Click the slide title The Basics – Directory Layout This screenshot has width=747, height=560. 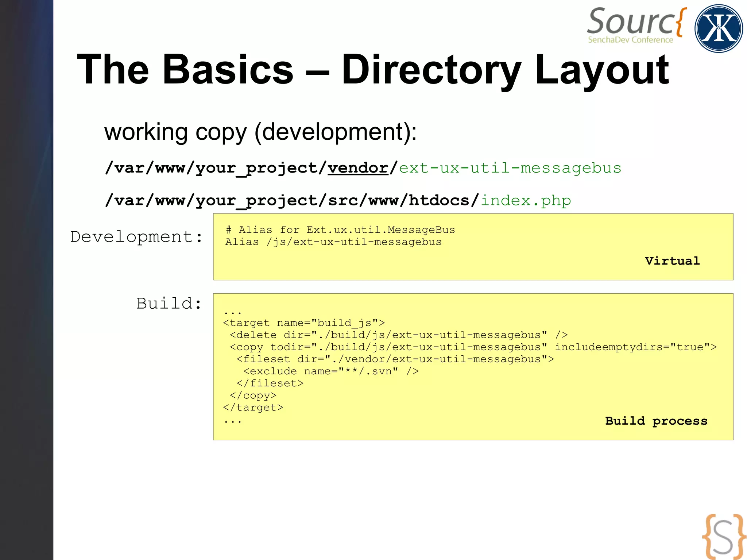pyautogui.click(x=372, y=69)
